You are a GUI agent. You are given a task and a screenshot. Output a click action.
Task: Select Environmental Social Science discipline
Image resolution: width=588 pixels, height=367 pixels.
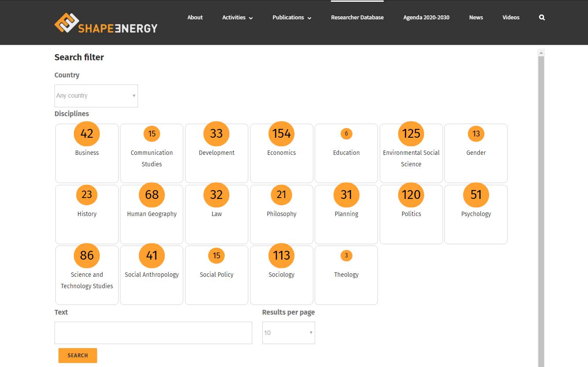point(411,153)
